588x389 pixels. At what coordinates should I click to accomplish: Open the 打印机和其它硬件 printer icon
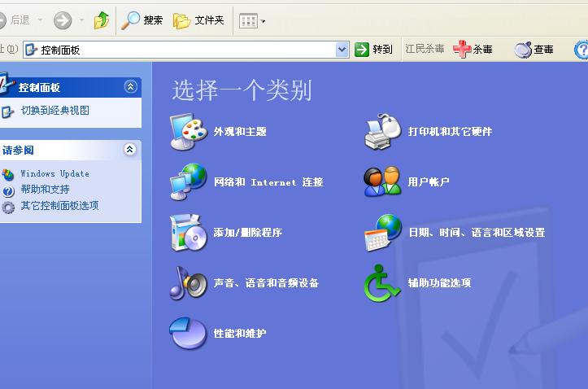382,132
